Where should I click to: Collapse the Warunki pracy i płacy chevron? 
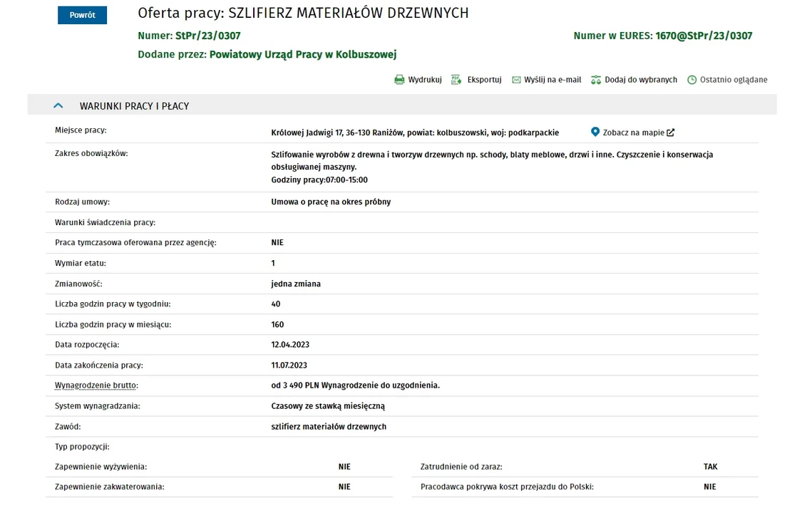pos(58,105)
